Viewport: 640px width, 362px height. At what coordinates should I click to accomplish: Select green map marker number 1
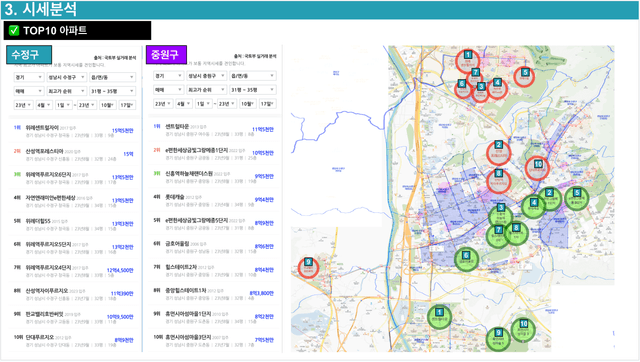(439, 317)
